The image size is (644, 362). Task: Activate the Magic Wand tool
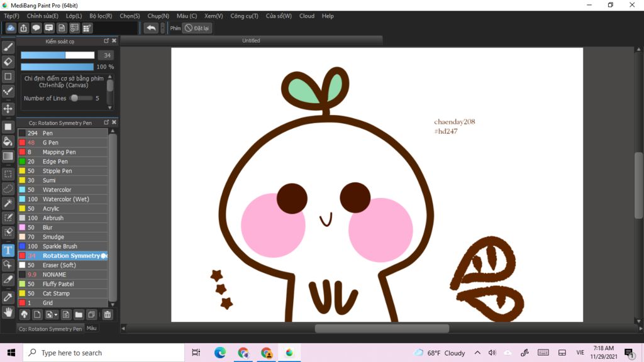pyautogui.click(x=8, y=203)
